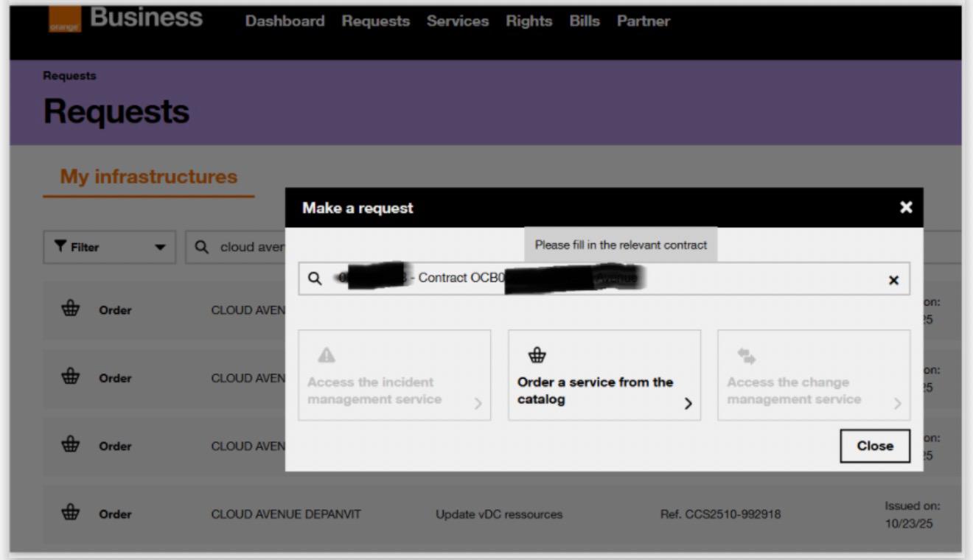Screen dimensions: 973x560
Task: Open catalog via the chevron arrow
Action: coord(688,403)
